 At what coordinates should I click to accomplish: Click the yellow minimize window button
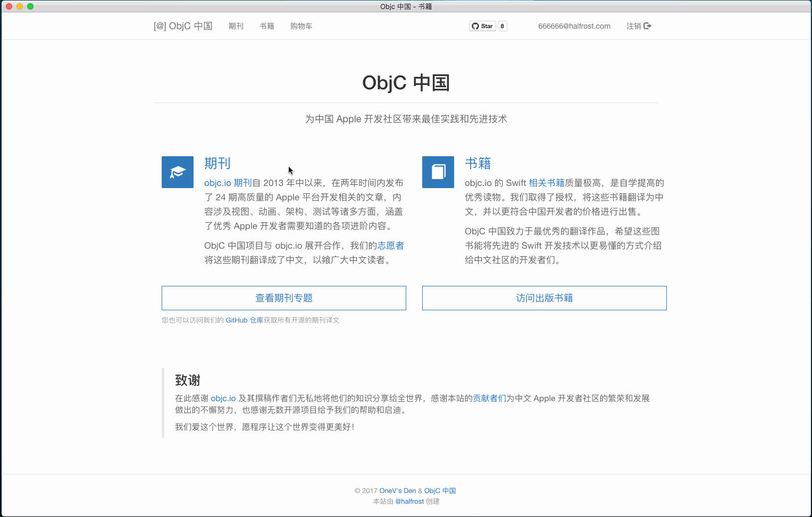tap(20, 6)
